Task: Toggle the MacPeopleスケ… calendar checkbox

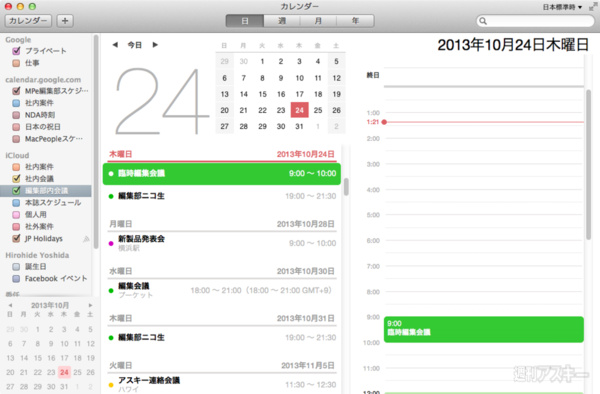Action: (16, 139)
